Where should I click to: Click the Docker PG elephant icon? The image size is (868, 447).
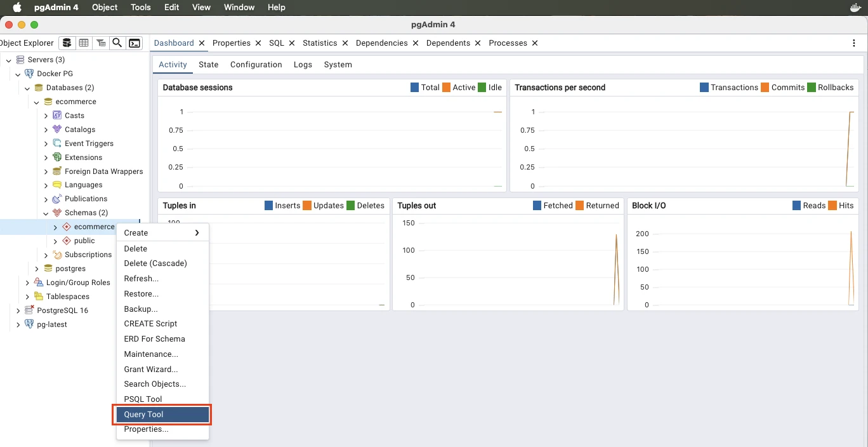click(29, 74)
